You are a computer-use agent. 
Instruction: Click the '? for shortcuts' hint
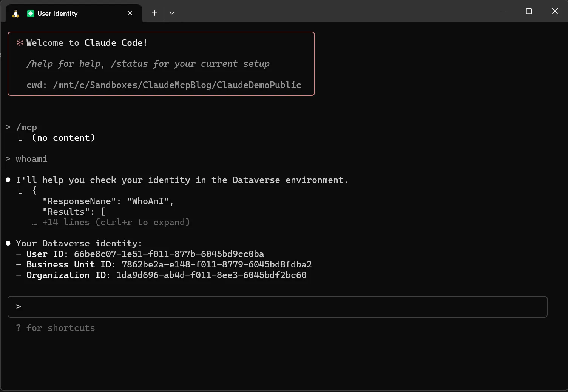tap(56, 328)
